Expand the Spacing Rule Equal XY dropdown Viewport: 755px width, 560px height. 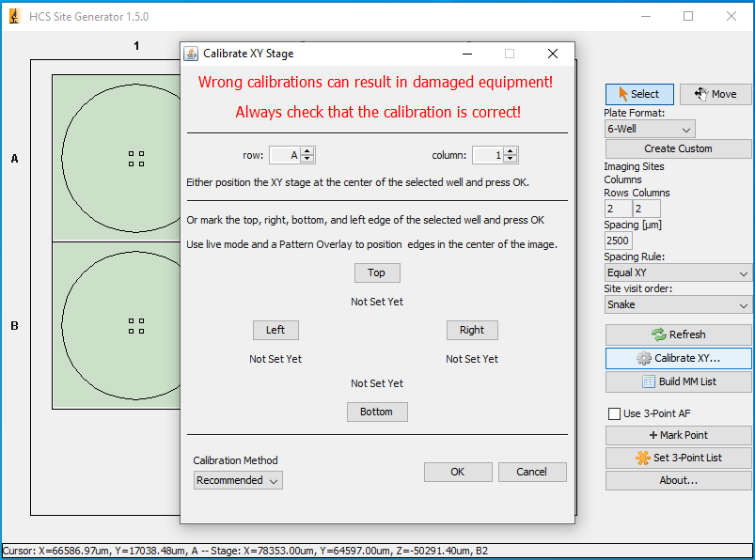tap(678, 272)
